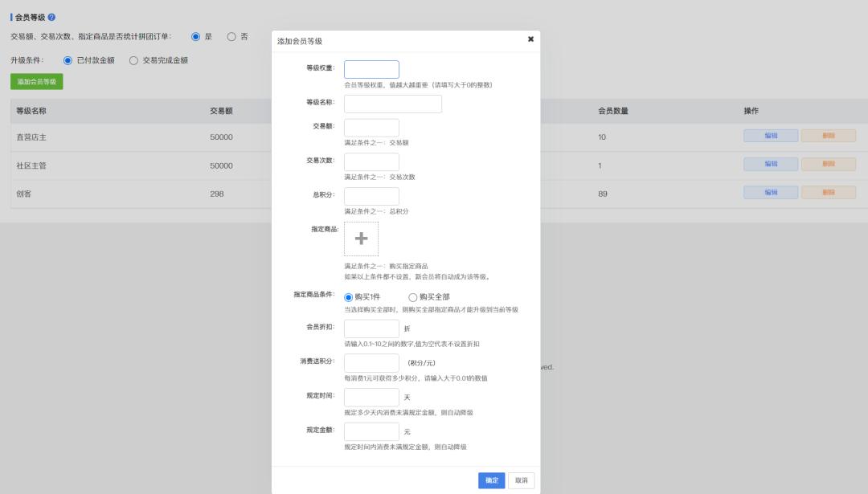The width and height of the screenshot is (868, 494).
Task: Focus the 会员折扣 discount input
Action: pos(371,330)
